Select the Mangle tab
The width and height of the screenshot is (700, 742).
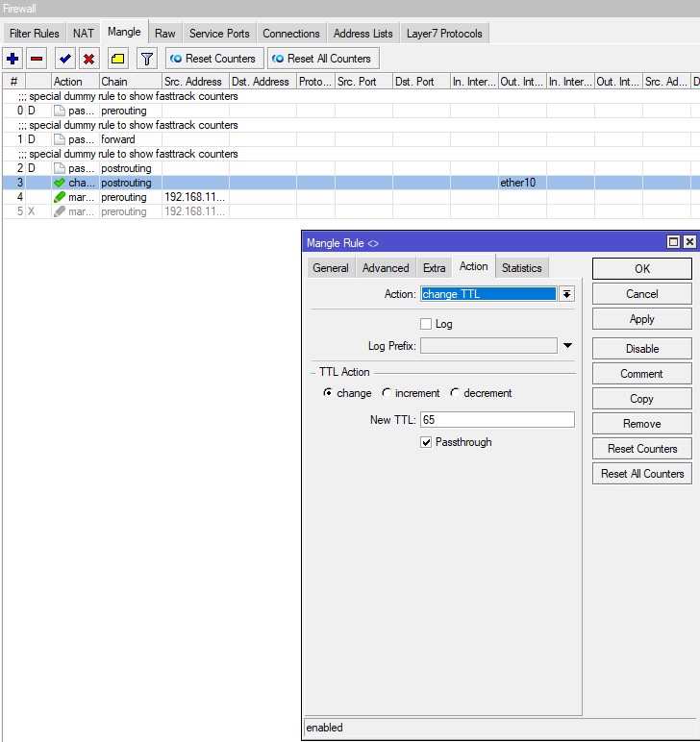[x=124, y=32]
